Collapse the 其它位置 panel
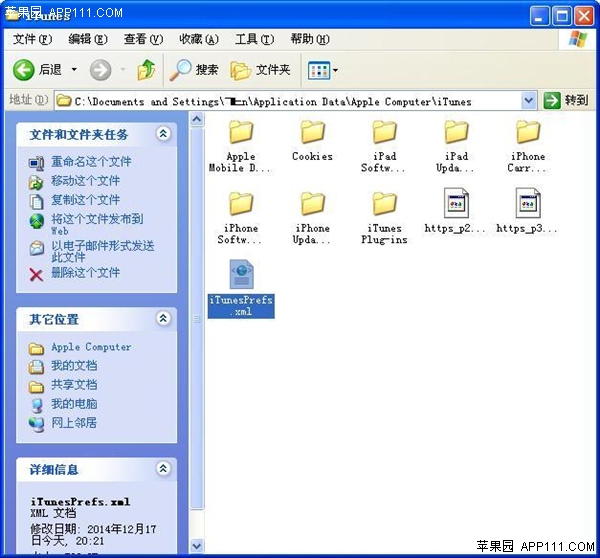This screenshot has width=600, height=558. tap(163, 318)
